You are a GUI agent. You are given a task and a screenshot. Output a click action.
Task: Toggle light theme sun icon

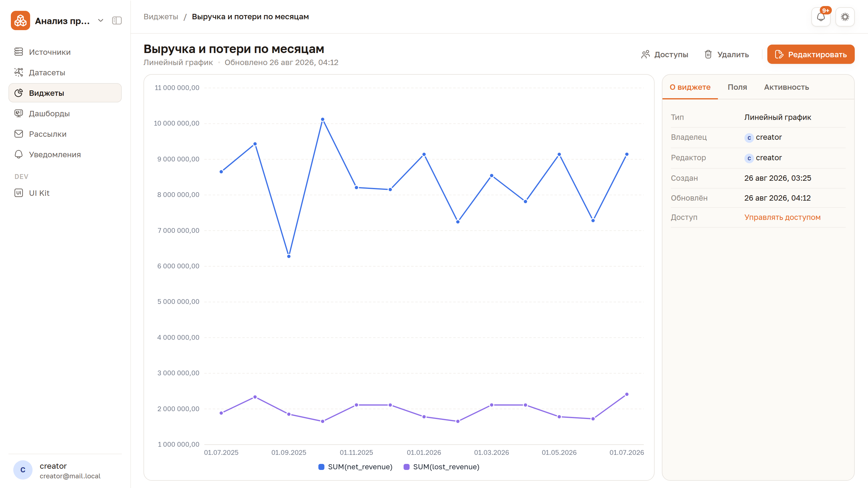(x=845, y=17)
